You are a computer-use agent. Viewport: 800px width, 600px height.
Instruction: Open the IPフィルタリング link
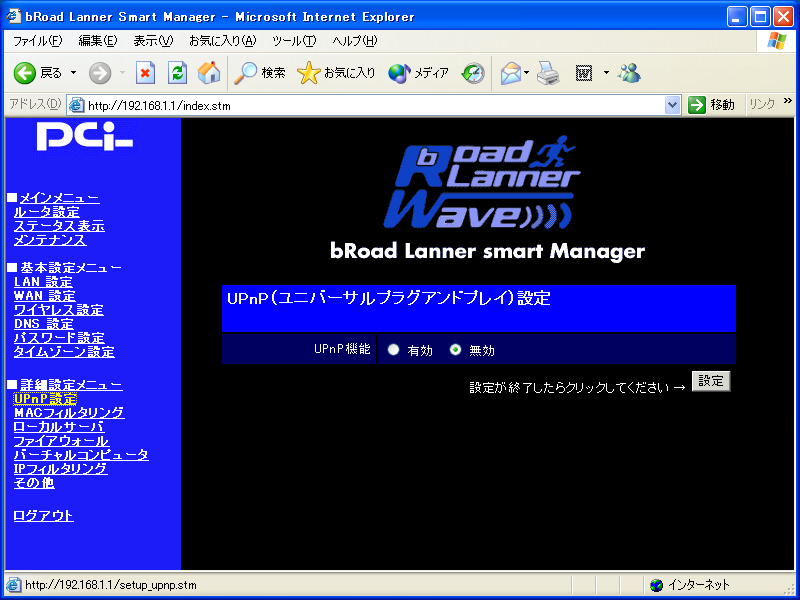[61, 468]
